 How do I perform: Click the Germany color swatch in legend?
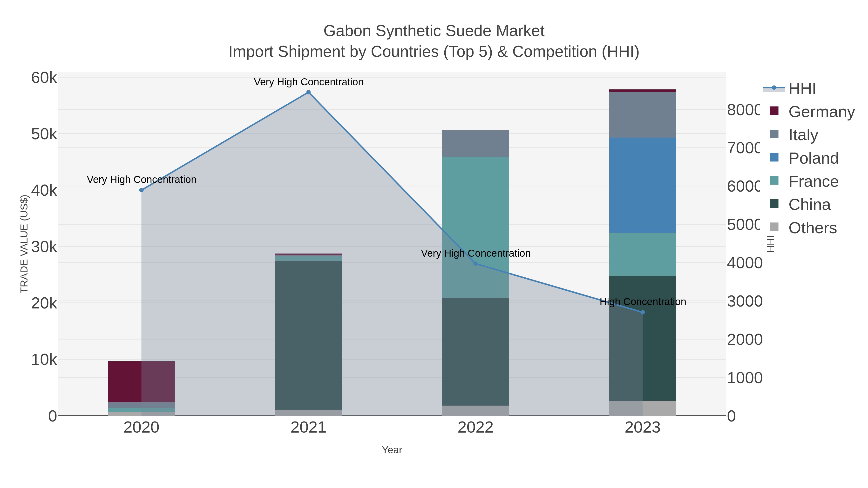click(x=774, y=111)
